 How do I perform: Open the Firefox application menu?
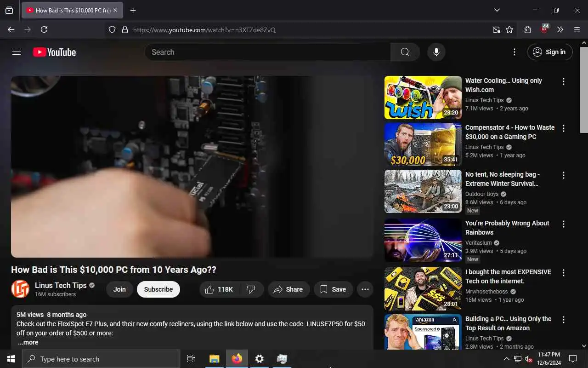[577, 29]
